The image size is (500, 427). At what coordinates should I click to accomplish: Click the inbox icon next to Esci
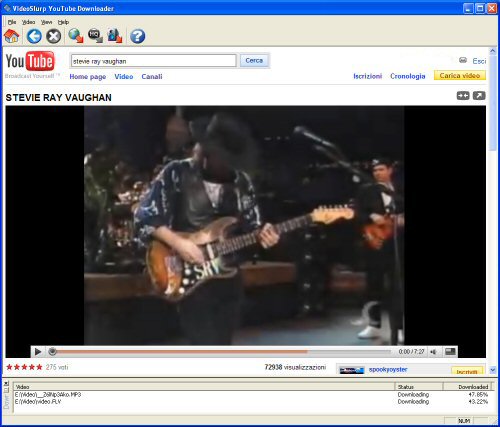pos(463,60)
